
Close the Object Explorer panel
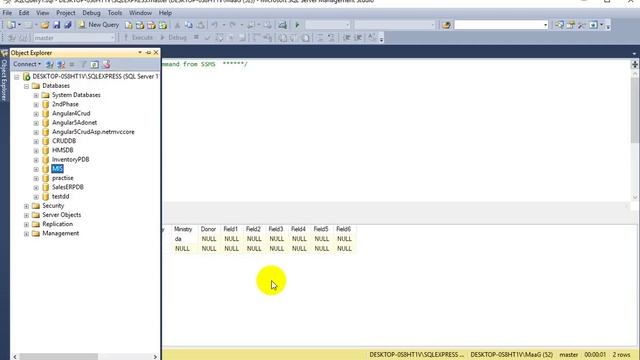tap(156, 53)
